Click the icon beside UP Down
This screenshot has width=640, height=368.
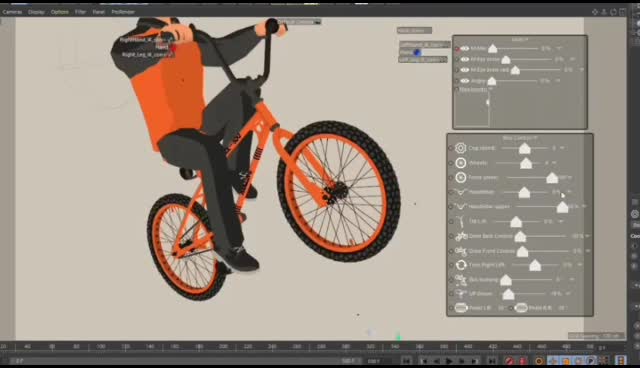[x=461, y=293]
